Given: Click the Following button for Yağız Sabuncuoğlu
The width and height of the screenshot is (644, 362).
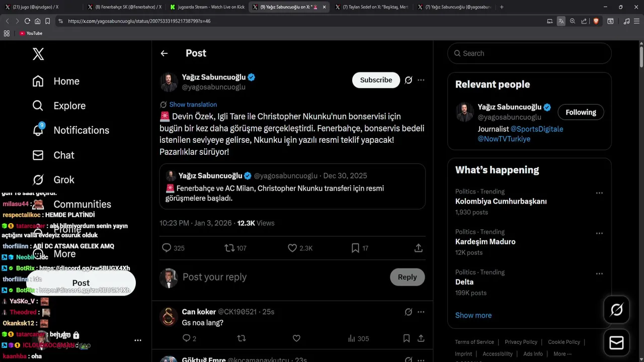Looking at the screenshot, I should (581, 112).
